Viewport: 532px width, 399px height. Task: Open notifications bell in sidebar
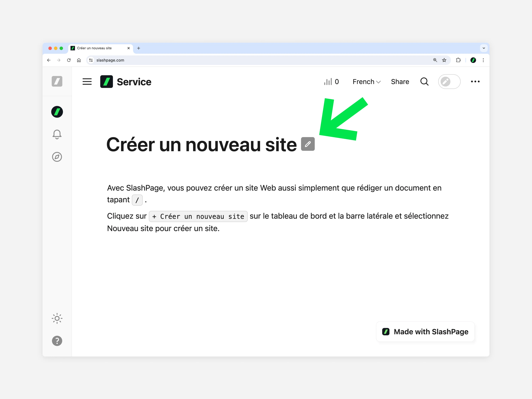pyautogui.click(x=57, y=134)
